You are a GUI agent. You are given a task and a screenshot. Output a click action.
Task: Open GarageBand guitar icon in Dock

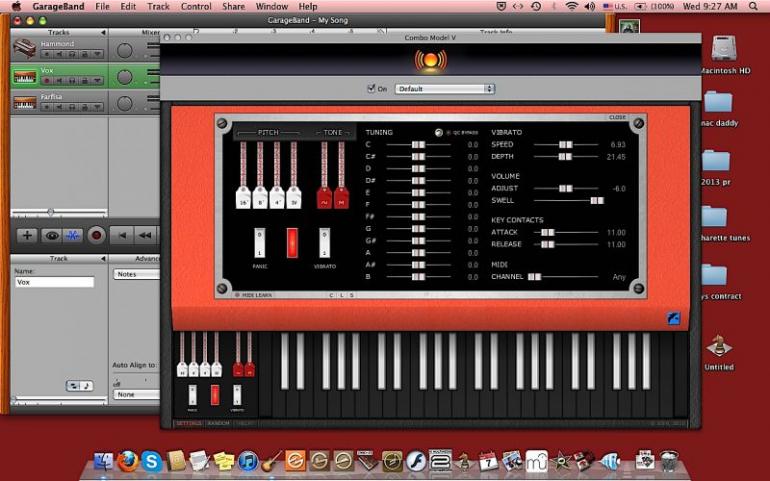point(271,461)
